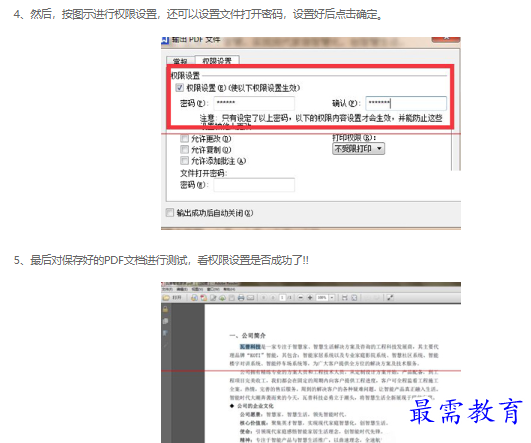Click the permission 密码 input field
Image resolution: width=531 pixels, height=443 pixels.
click(x=254, y=103)
